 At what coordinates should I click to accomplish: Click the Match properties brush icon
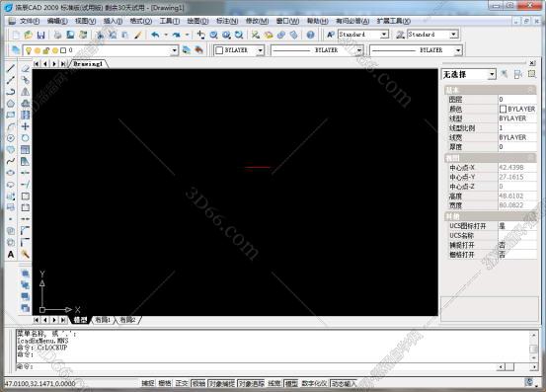[138, 35]
